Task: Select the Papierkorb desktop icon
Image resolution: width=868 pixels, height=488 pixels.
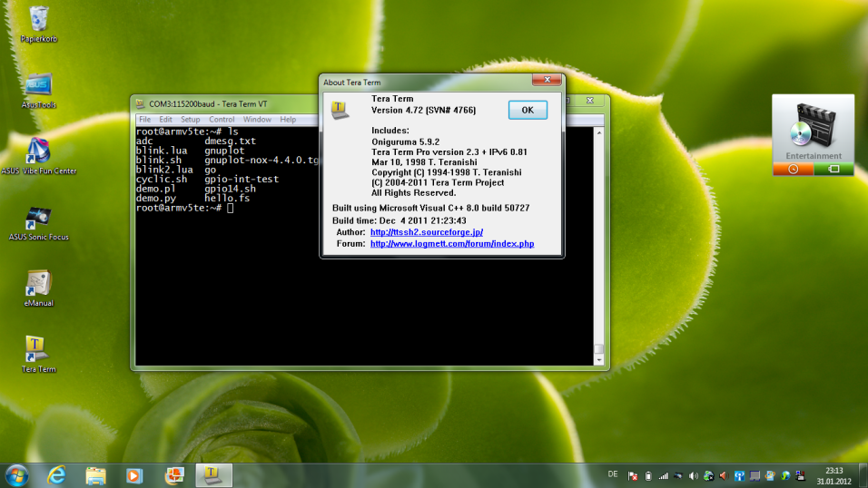Action: 39,24
